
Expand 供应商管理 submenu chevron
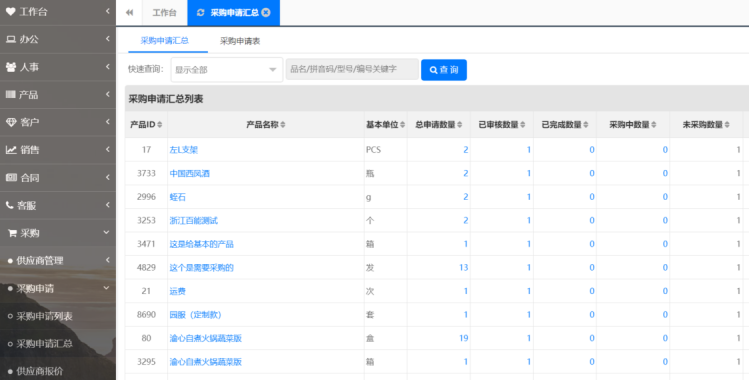[x=108, y=260]
